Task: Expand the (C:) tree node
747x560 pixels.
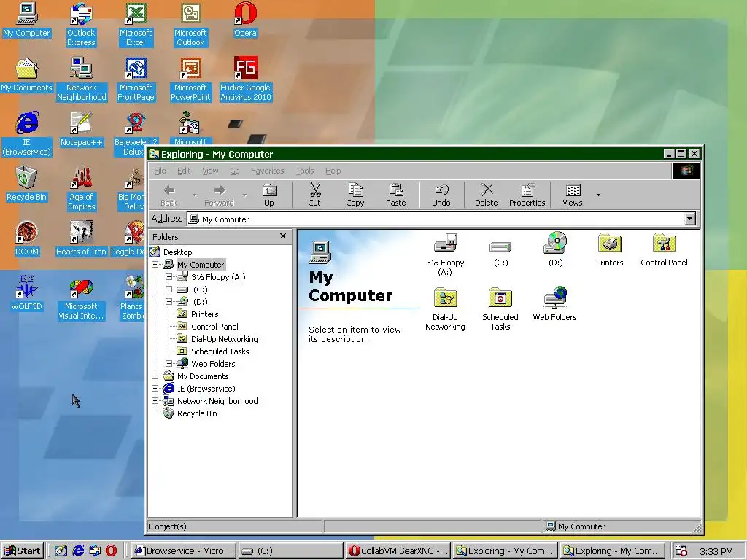Action: tap(169, 289)
